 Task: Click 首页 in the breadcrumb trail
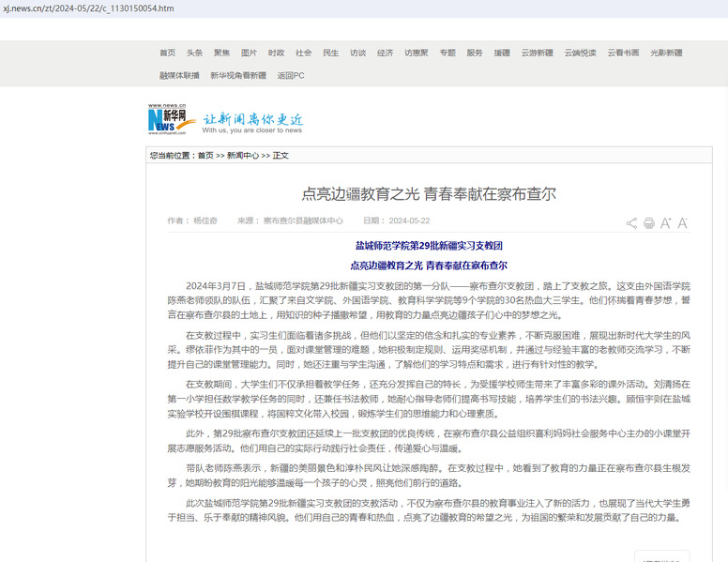205,156
